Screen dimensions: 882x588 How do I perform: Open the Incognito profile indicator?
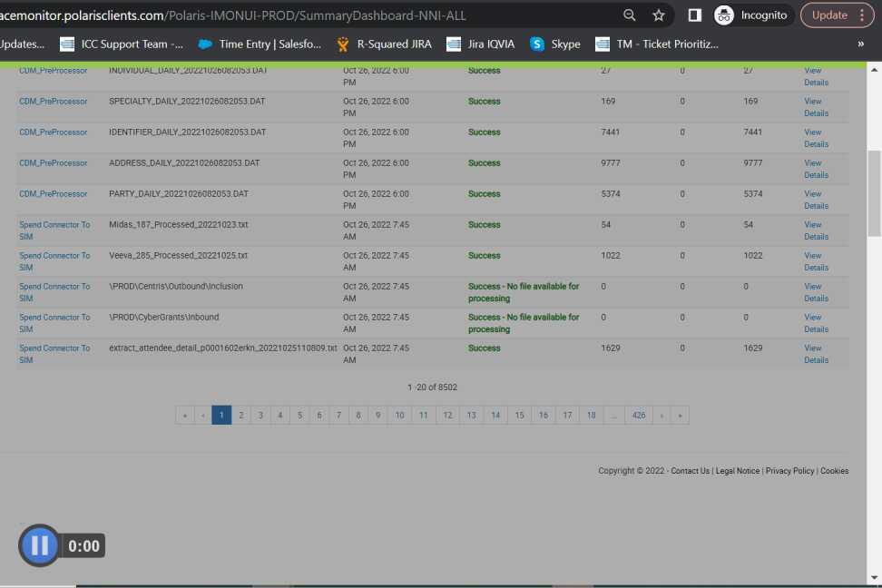pyautogui.click(x=750, y=15)
